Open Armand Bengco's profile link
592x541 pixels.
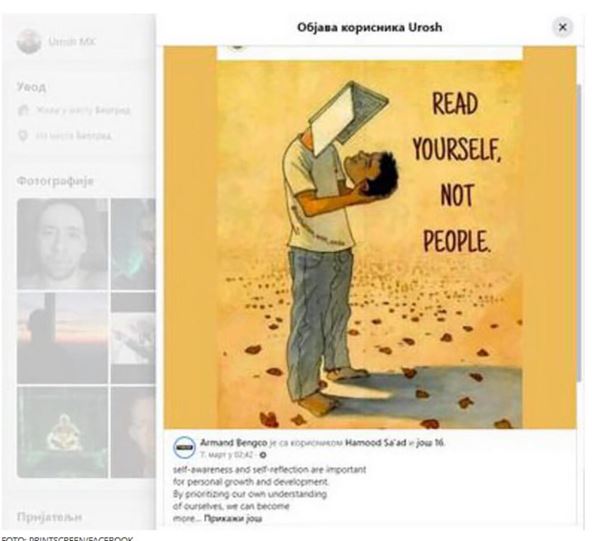coord(233,442)
